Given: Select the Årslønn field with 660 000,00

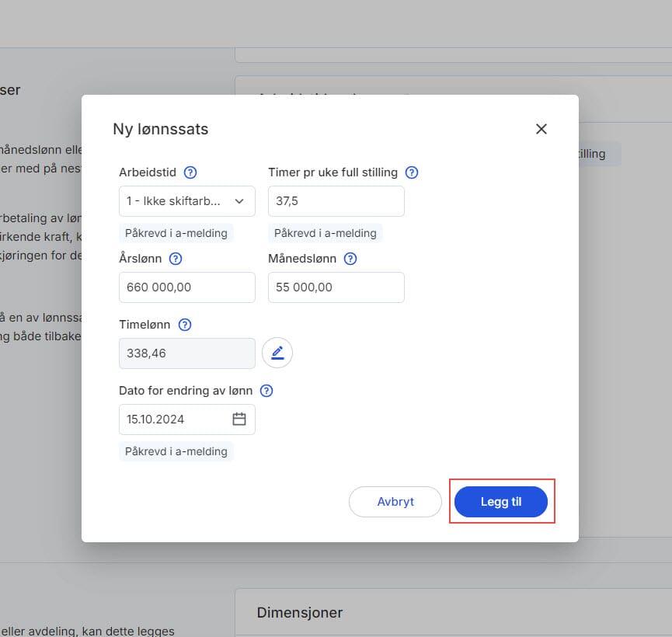Looking at the screenshot, I should [186, 287].
